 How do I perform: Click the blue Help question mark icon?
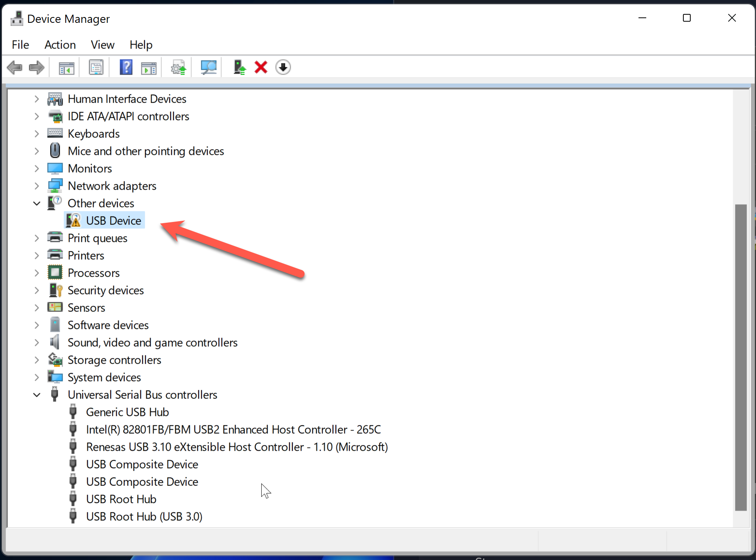126,68
